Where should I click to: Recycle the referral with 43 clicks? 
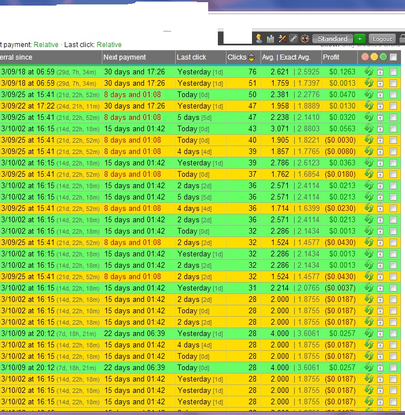tap(369, 128)
